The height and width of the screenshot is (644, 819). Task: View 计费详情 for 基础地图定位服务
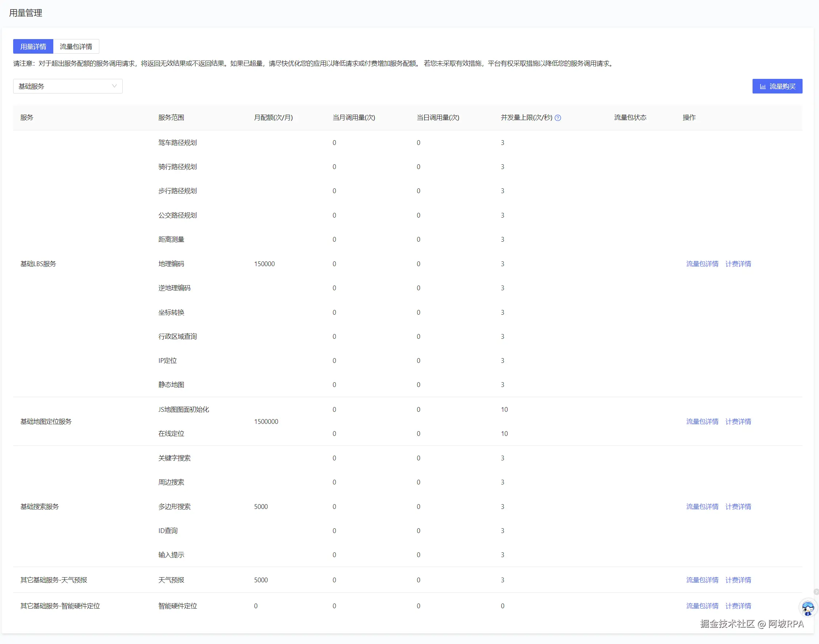pos(738,421)
